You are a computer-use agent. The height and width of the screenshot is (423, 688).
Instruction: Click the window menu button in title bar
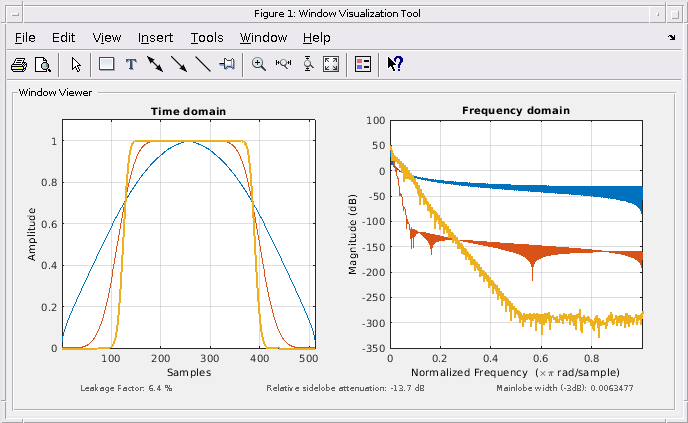coord(15,14)
